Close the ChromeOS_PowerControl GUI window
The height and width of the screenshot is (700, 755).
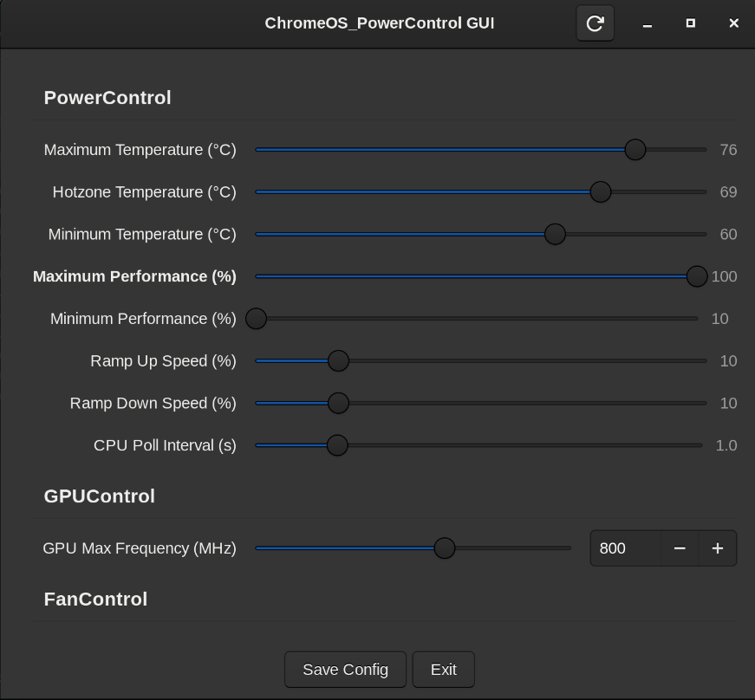733,23
